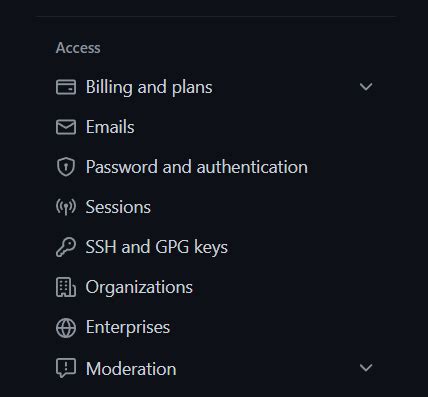Open the Enterprises settings entry
Viewport: 428px width, 397px height.
128,327
